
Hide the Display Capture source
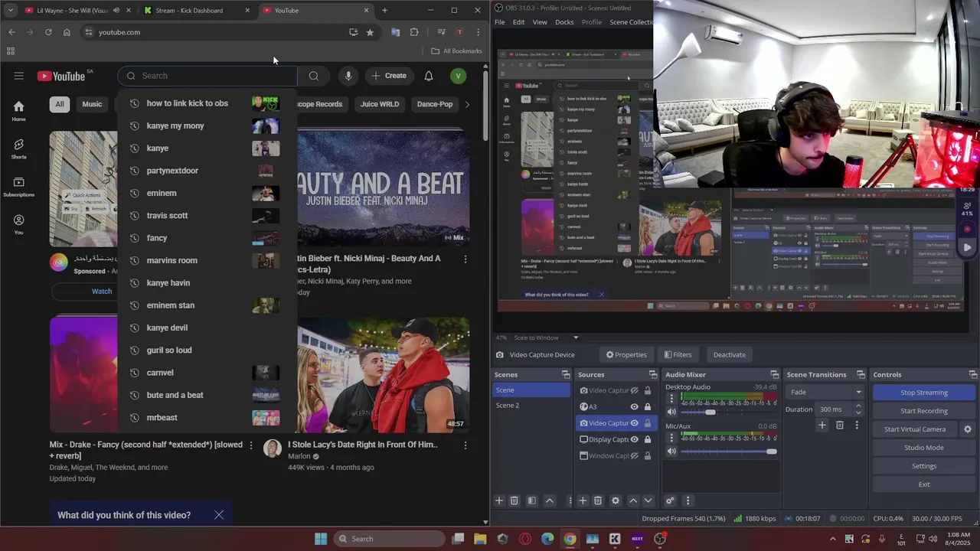coord(634,439)
